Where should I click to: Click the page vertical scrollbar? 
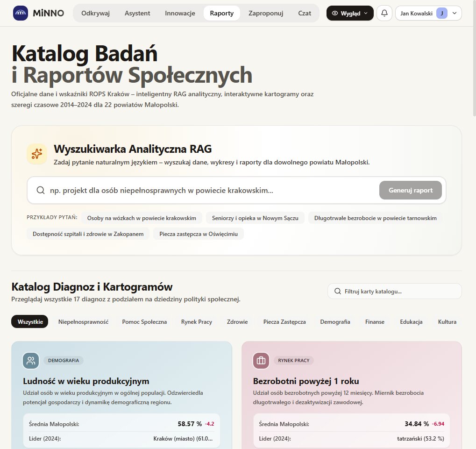point(474,57)
